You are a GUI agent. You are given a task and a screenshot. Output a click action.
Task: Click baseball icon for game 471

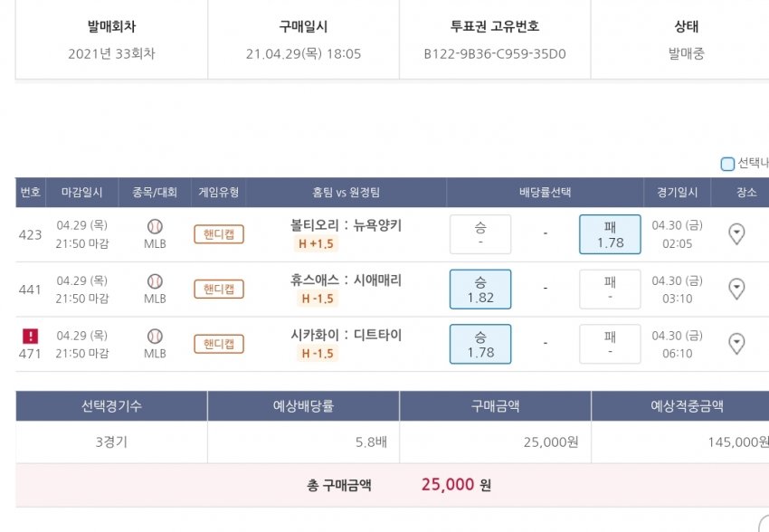155,336
